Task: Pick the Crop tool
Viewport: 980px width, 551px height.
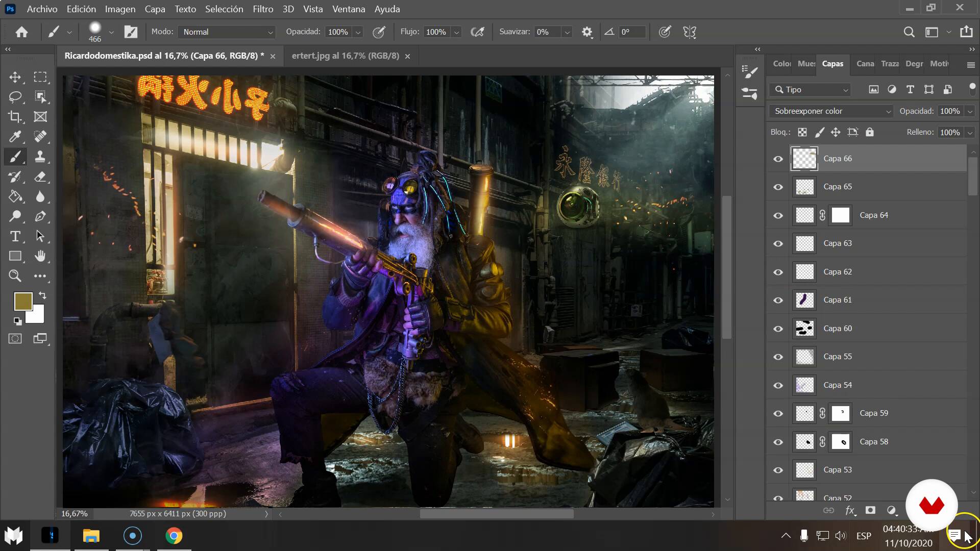Action: click(x=15, y=116)
